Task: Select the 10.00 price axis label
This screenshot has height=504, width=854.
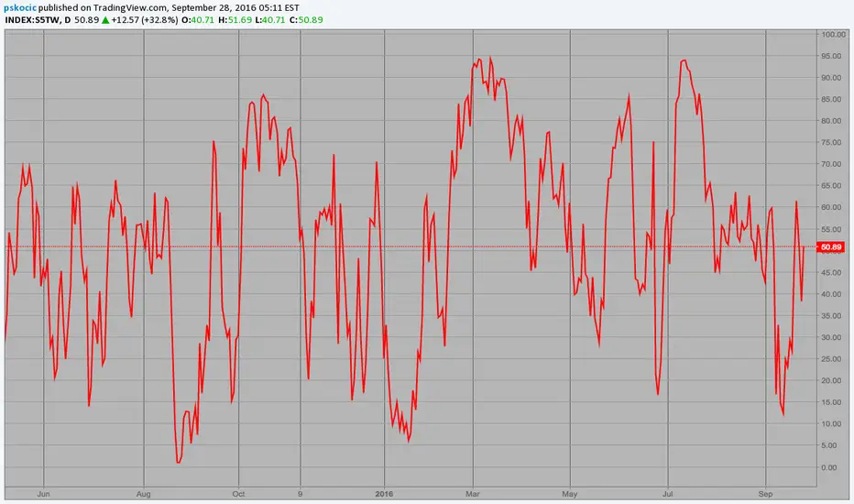Action: [x=831, y=424]
